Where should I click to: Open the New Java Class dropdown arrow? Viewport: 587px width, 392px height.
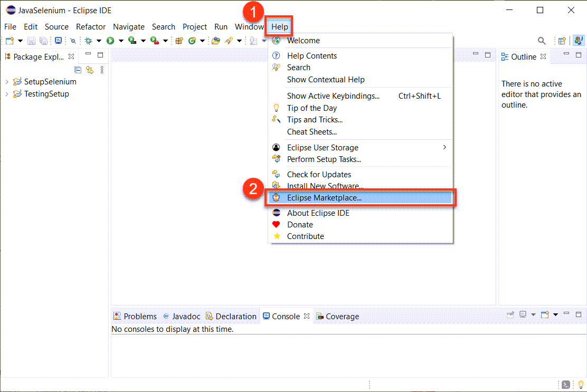coord(202,41)
